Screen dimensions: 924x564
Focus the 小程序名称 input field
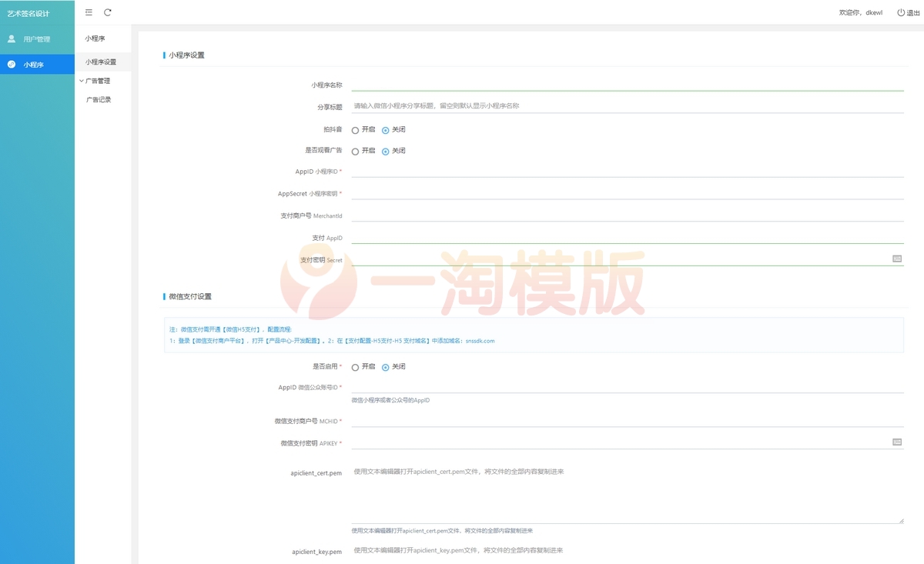[628, 85]
